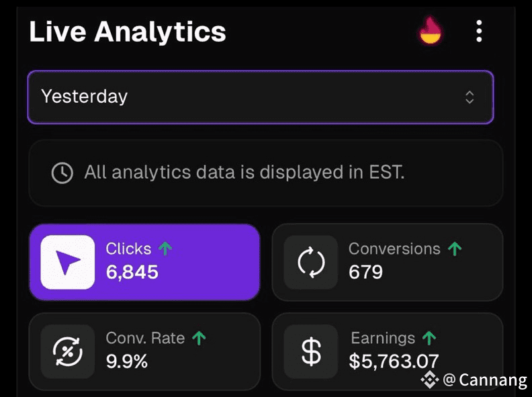Click the clock icon in timezone notice
Screen dimensions: 532x397
[x=62, y=173]
